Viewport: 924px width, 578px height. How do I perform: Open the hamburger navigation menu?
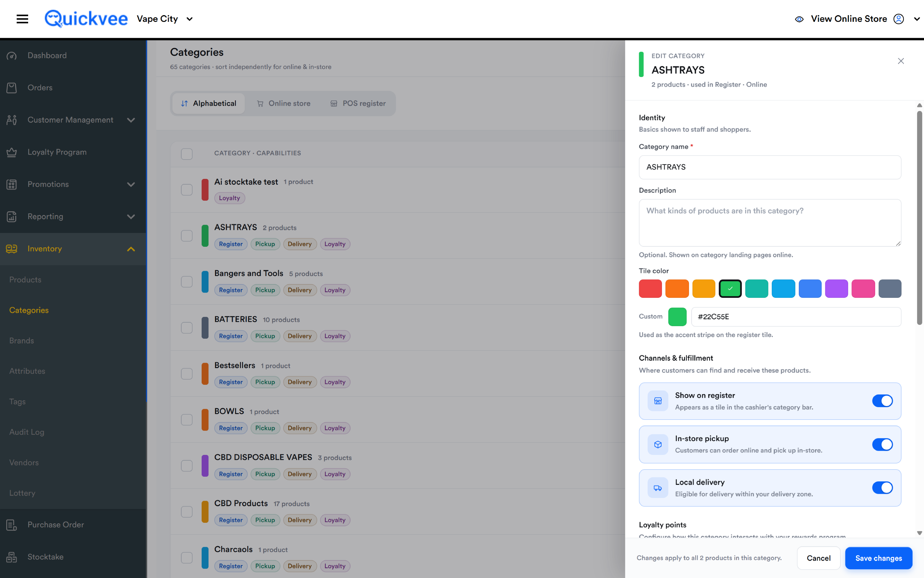coord(22,19)
